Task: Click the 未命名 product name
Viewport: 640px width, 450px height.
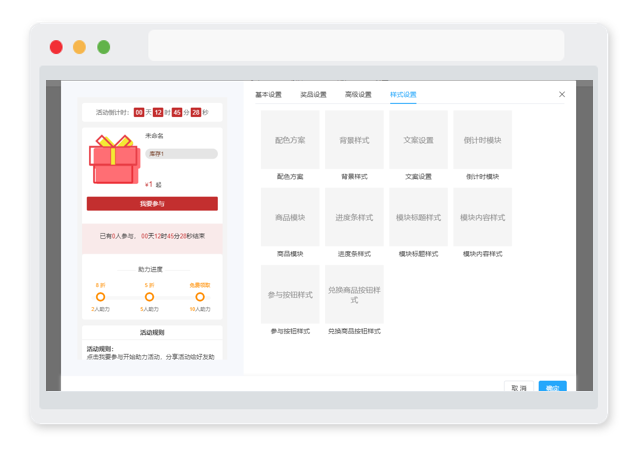Action: pyautogui.click(x=154, y=136)
